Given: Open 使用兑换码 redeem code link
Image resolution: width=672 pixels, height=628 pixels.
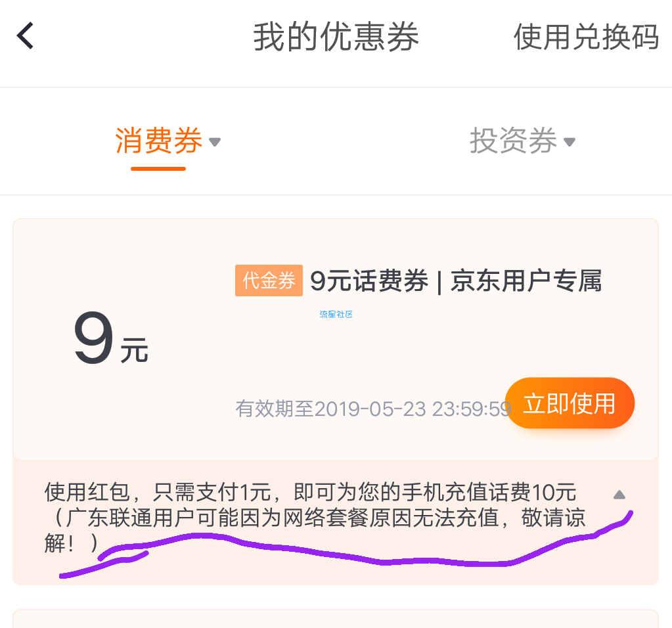Looking at the screenshot, I should click(586, 37).
